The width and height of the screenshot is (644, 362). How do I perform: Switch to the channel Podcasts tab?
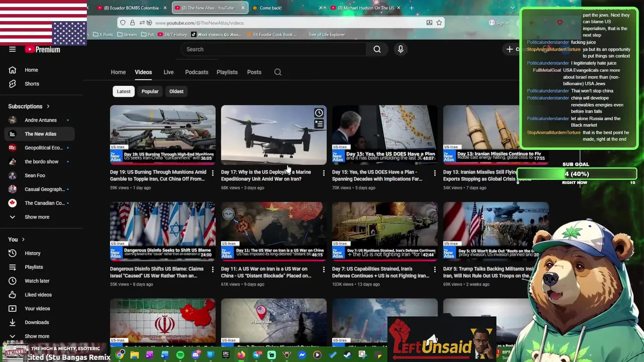197,72
